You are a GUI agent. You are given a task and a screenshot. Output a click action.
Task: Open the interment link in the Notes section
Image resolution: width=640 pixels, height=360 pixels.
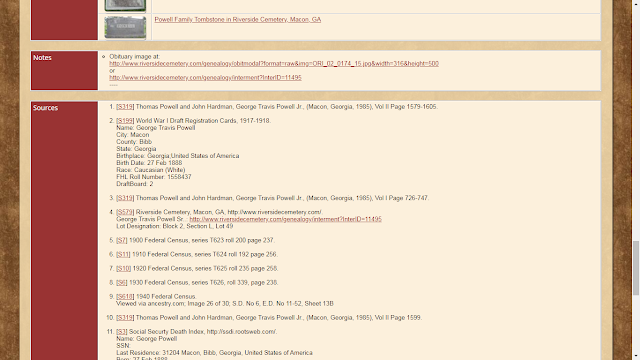(x=205, y=78)
